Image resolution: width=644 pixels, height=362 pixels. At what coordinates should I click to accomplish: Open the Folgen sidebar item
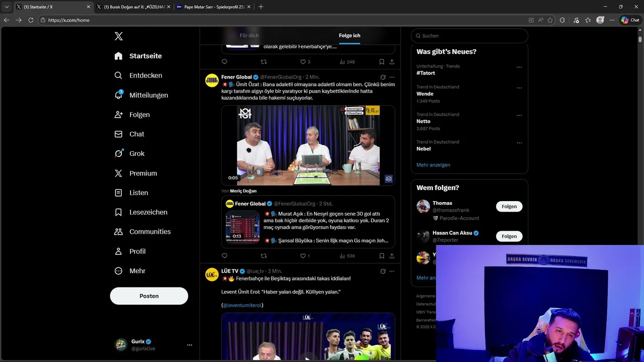(x=132, y=115)
